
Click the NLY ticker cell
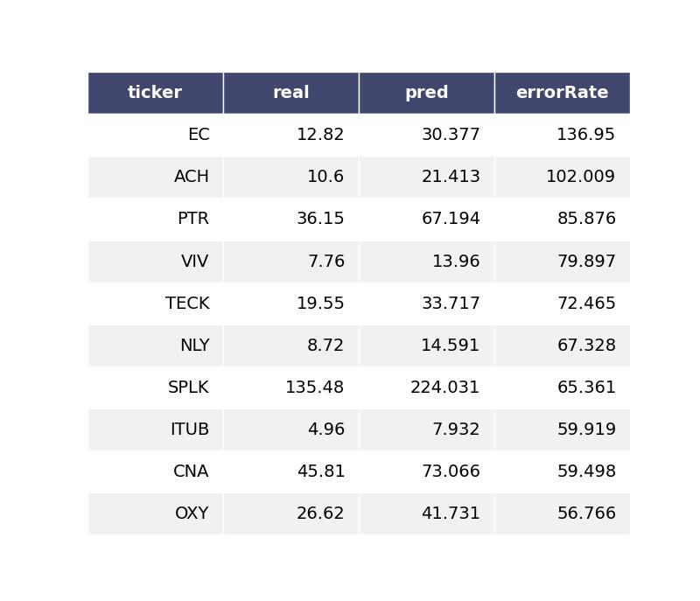click(194, 346)
